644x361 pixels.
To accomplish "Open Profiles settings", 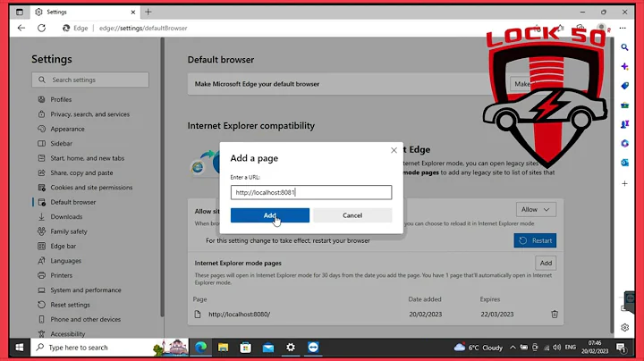I will [61, 99].
